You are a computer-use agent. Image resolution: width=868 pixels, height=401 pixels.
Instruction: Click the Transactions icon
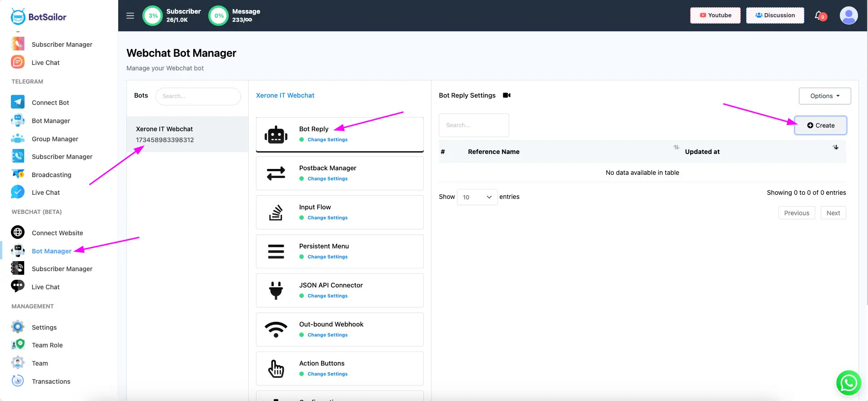[x=18, y=381]
